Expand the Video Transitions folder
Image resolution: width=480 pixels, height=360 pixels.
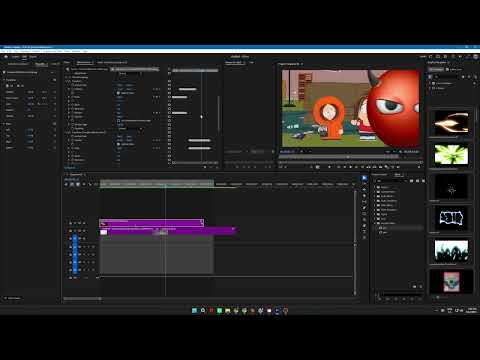[x=375, y=210]
